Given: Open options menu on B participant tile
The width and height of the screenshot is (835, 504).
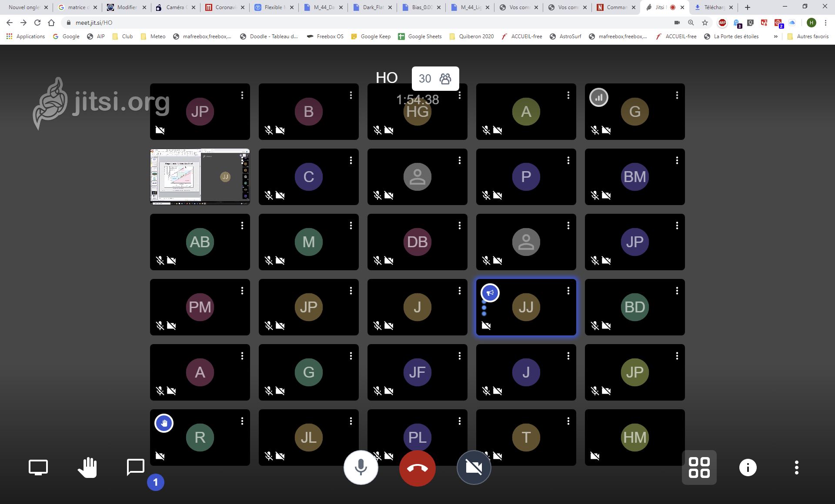Looking at the screenshot, I should pyautogui.click(x=351, y=95).
